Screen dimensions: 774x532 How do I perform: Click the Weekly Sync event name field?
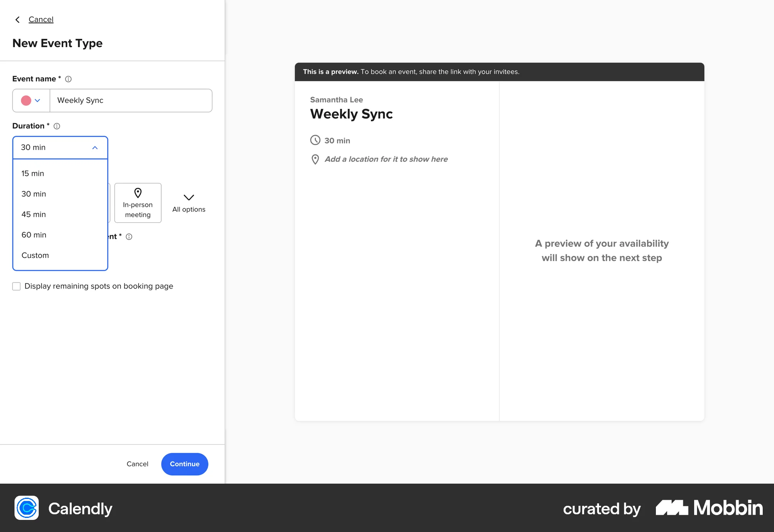131,100
